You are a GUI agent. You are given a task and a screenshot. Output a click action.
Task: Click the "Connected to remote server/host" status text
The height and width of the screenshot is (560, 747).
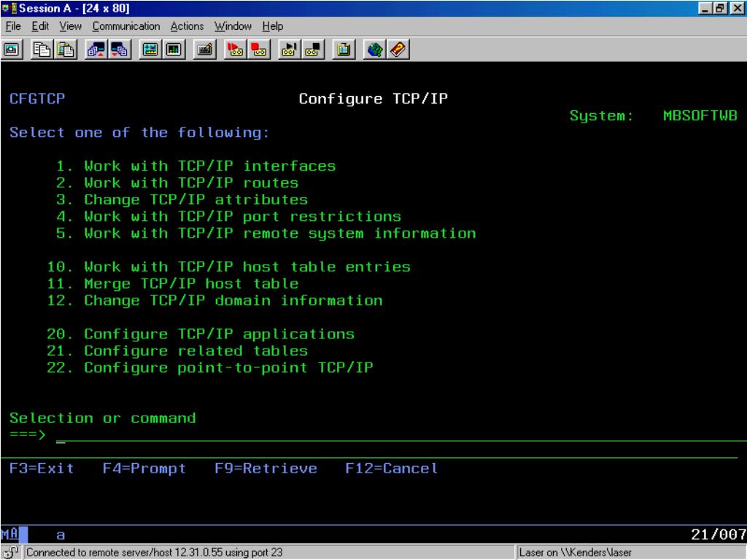(155, 553)
